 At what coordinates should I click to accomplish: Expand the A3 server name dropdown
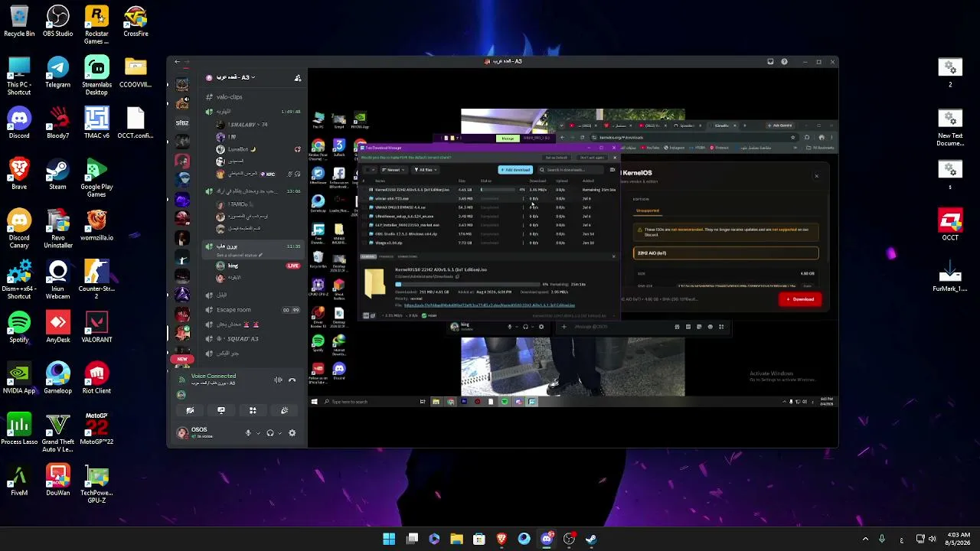tap(253, 77)
